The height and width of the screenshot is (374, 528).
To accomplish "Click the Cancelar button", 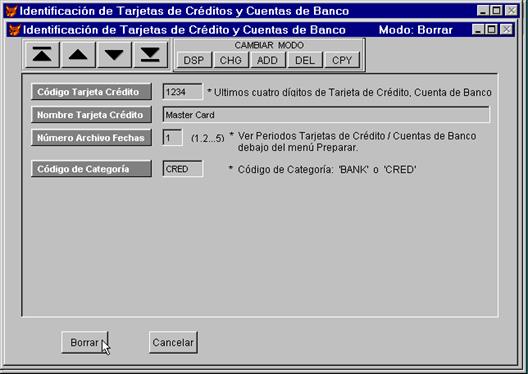I will (x=173, y=342).
